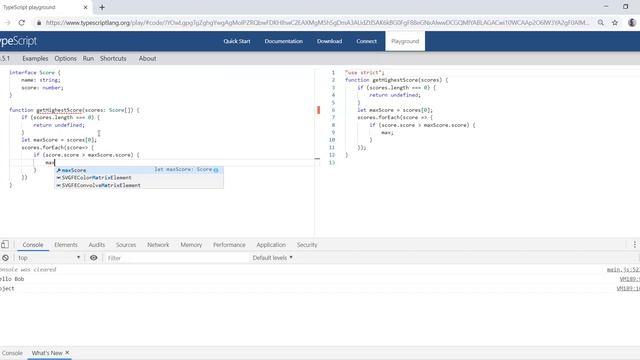Open Documentation page
This screenshot has height=360, width=640.
click(x=284, y=41)
